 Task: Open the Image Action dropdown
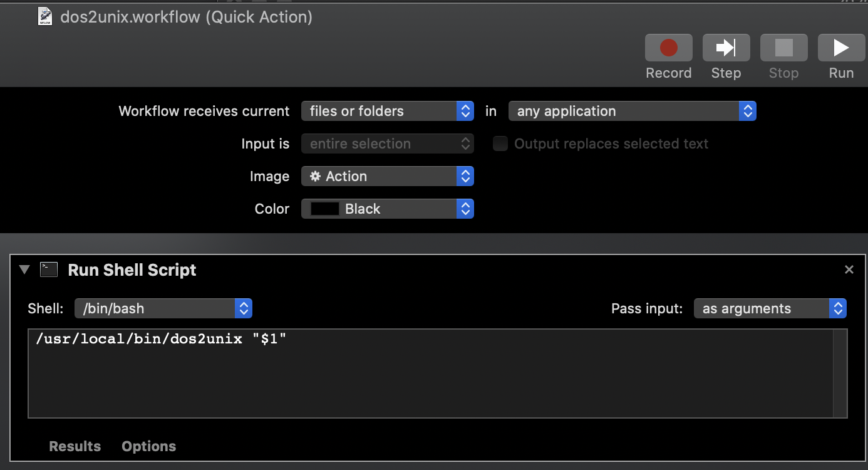pos(388,176)
